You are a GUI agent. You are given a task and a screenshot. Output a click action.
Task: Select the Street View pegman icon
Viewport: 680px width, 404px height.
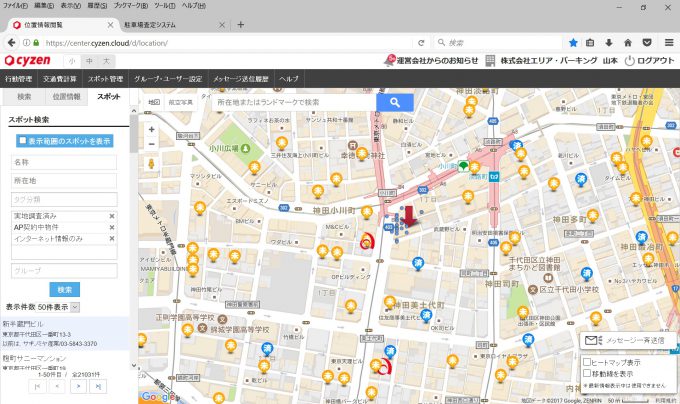pos(151,163)
